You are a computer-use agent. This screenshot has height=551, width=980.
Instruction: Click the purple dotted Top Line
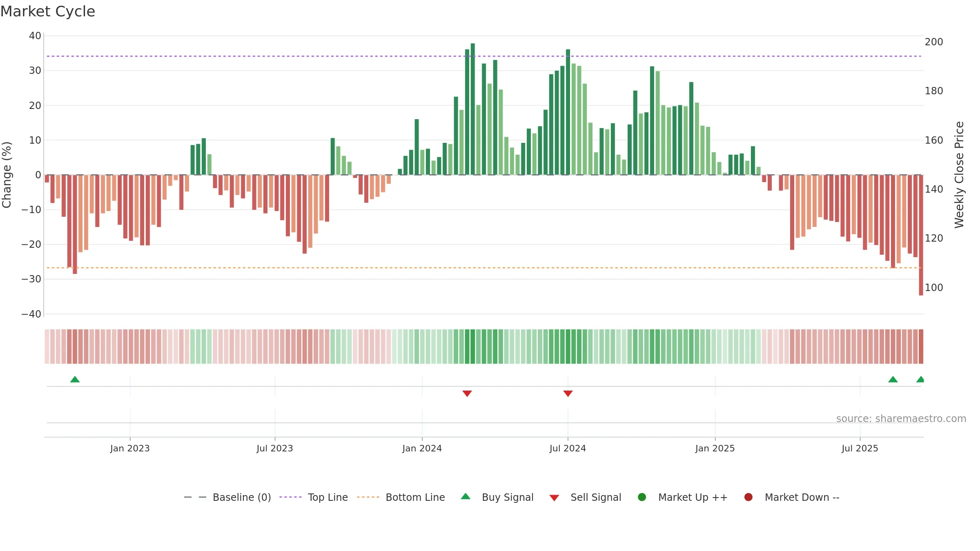point(484,56)
